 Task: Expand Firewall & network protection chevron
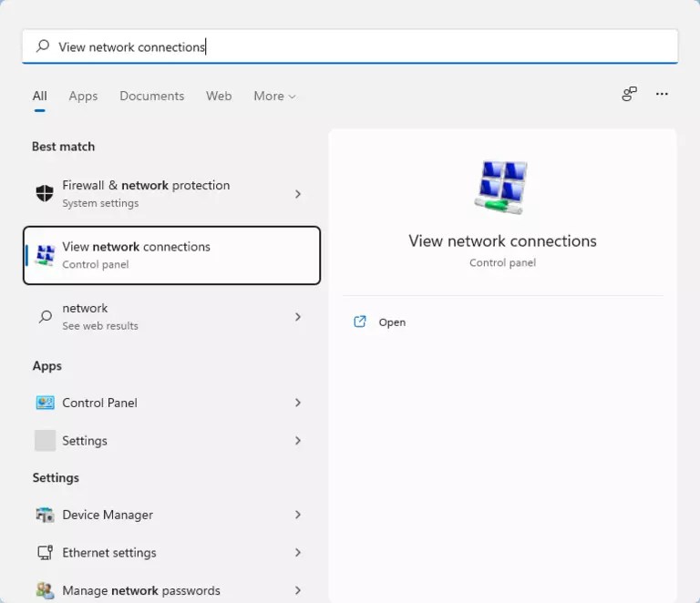click(x=298, y=194)
